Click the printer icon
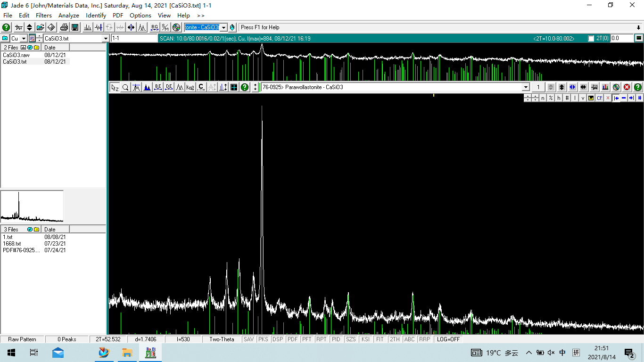 tap(64, 27)
